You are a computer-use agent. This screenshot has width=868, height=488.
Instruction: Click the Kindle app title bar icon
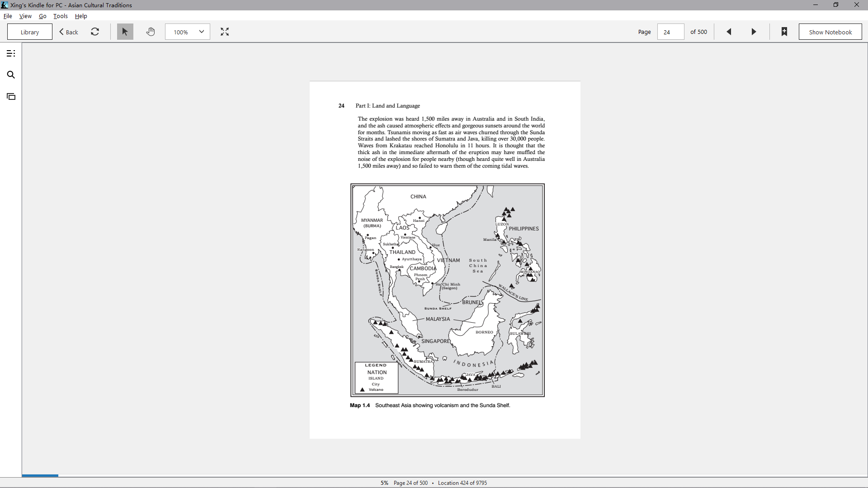point(5,5)
